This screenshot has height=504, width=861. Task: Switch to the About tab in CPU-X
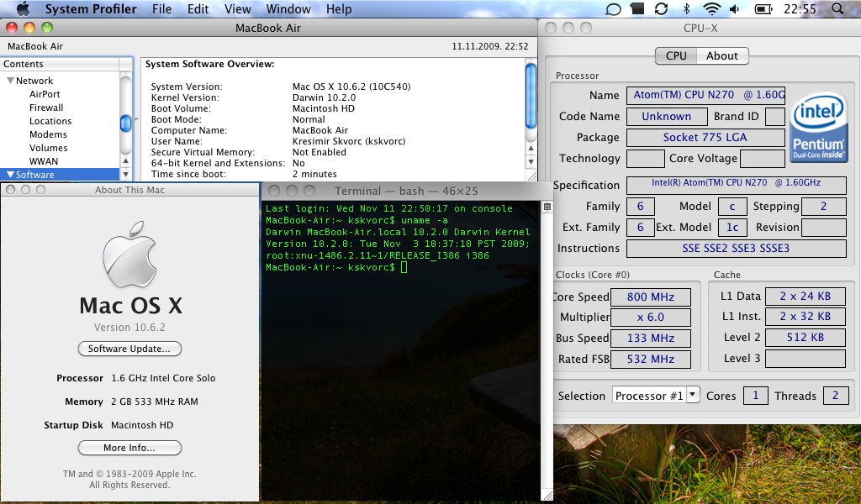[722, 55]
